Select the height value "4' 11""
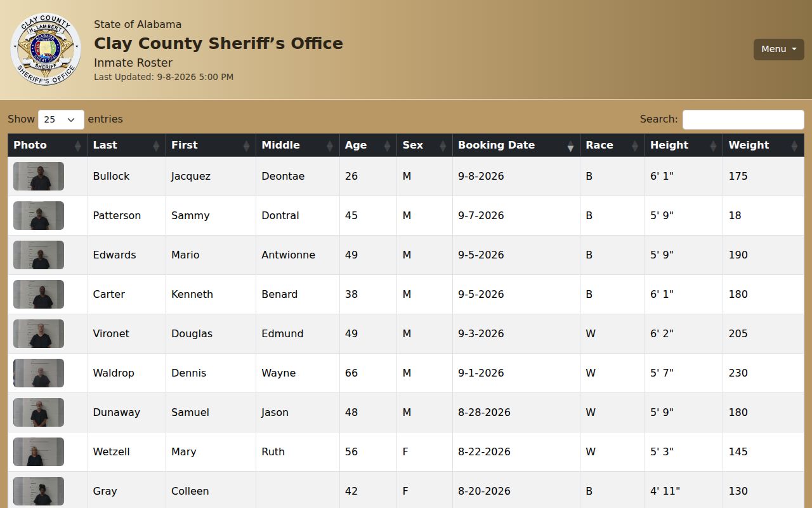The height and width of the screenshot is (508, 812). 665,491
